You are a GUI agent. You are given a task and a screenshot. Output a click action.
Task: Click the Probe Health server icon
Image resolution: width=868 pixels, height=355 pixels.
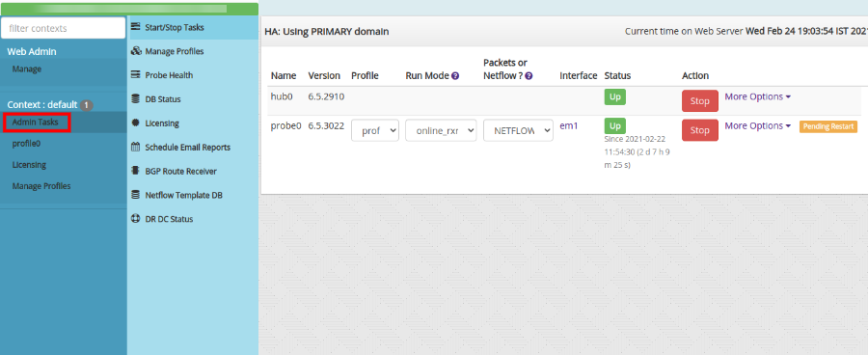(x=135, y=75)
